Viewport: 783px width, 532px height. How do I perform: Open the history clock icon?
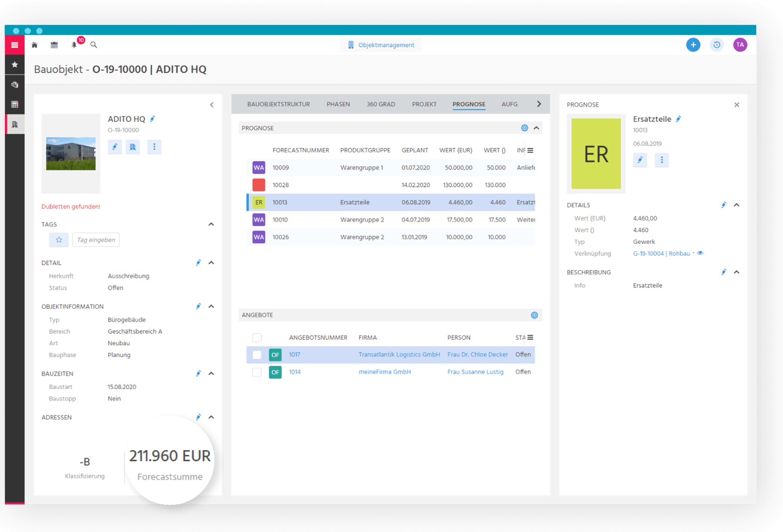(x=717, y=45)
